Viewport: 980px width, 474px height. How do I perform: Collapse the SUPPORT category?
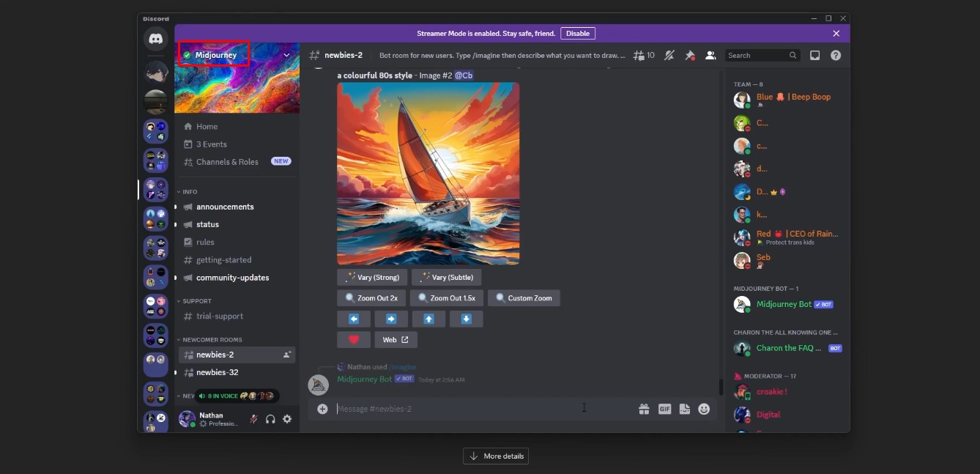coord(194,301)
